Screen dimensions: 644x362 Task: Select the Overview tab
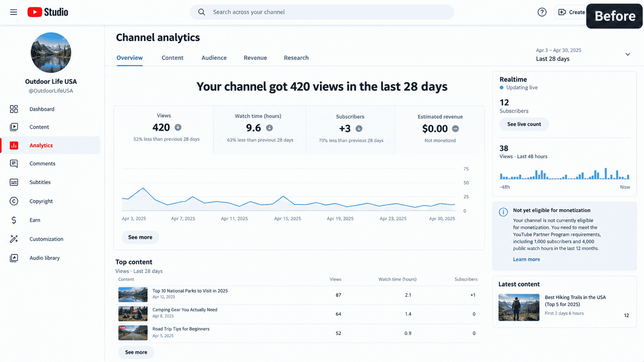(x=129, y=58)
